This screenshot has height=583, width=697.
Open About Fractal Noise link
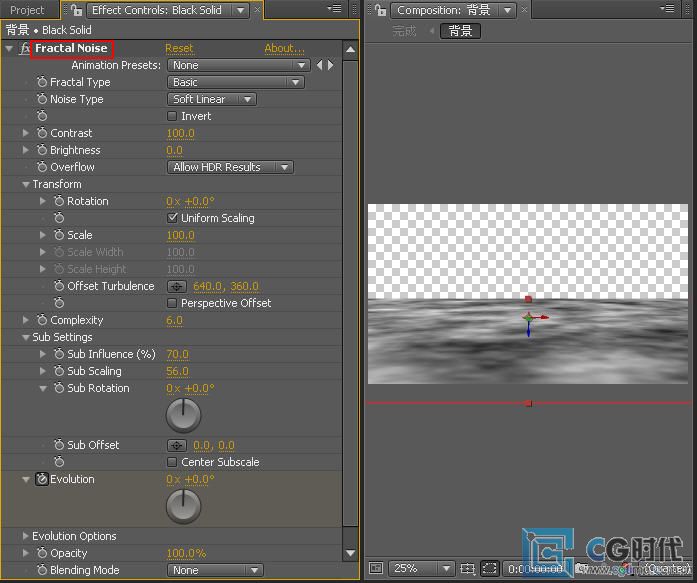284,48
